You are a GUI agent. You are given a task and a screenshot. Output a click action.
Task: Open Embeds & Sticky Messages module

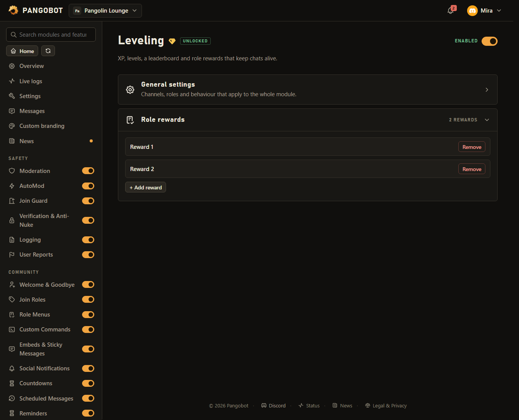tap(41, 349)
